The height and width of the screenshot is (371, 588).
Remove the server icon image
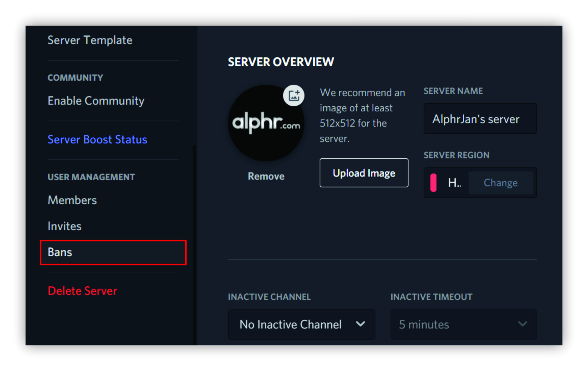(266, 176)
